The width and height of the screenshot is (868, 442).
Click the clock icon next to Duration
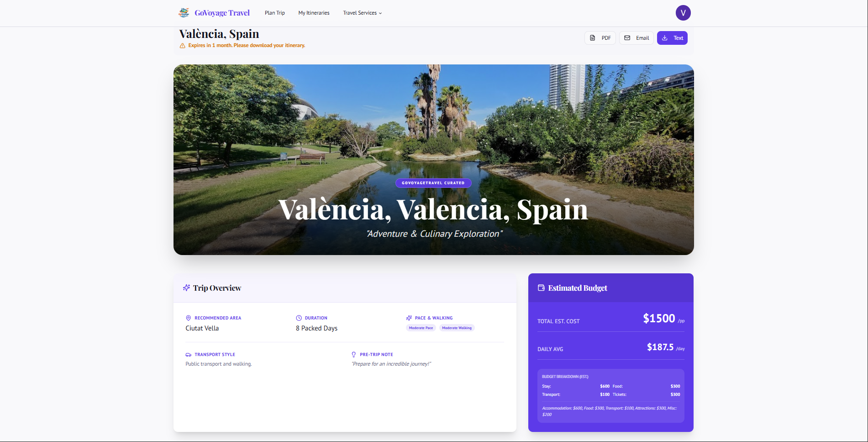point(299,318)
